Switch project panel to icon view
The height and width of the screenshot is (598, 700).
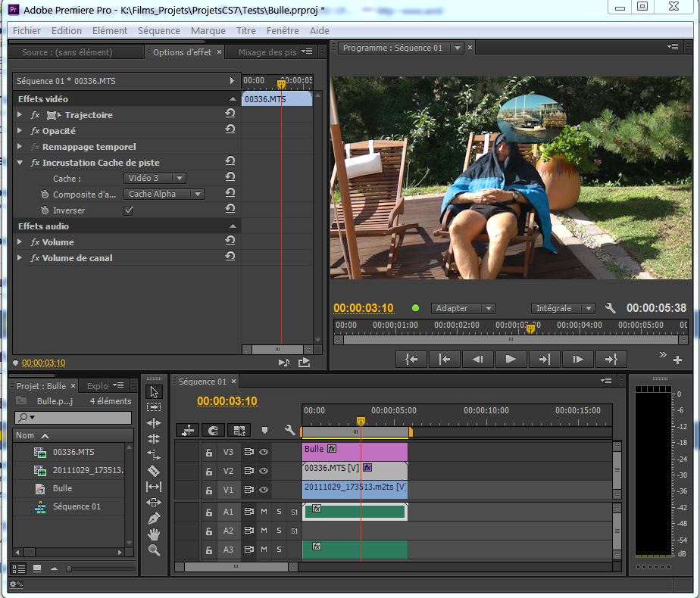click(37, 568)
